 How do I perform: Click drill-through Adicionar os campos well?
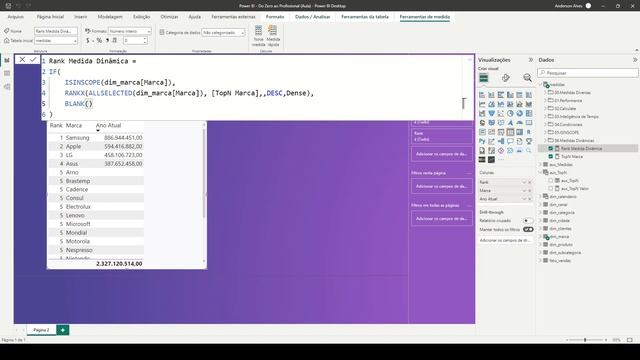click(x=506, y=240)
